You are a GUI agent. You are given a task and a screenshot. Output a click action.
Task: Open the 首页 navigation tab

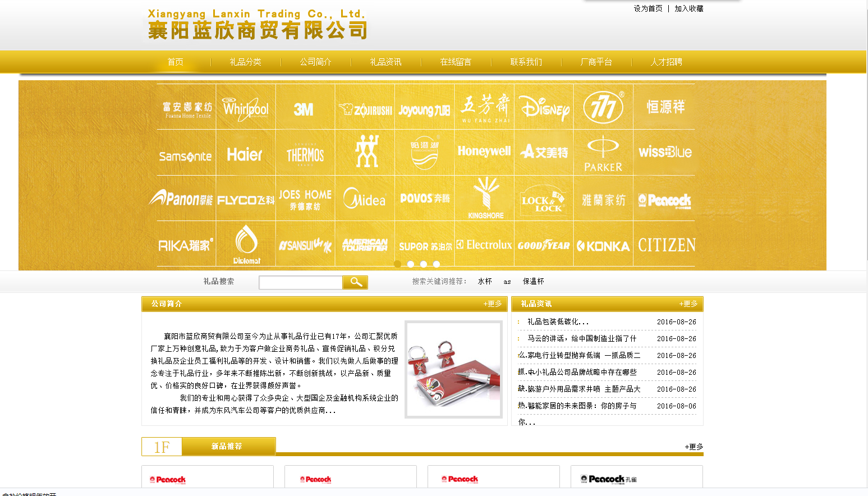tap(176, 62)
